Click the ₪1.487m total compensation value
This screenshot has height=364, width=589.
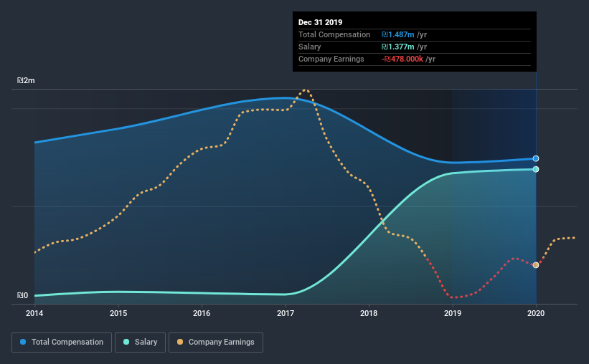[x=397, y=34]
